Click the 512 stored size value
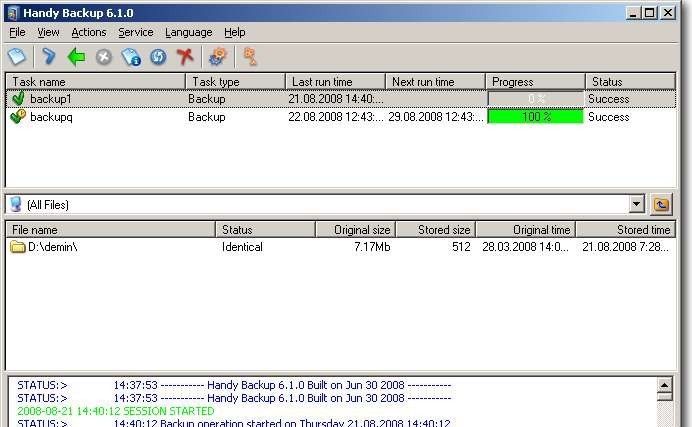Image resolution: width=692 pixels, height=427 pixels. click(x=461, y=247)
